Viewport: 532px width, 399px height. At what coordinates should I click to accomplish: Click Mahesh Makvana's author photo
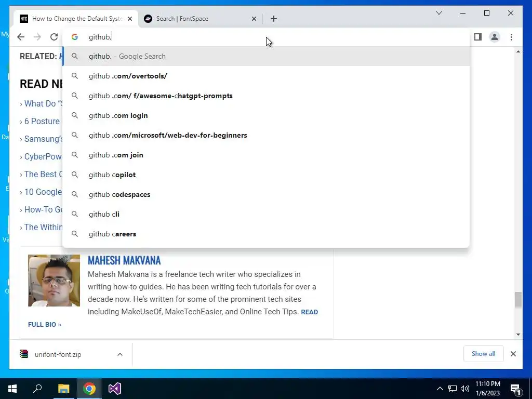point(54,281)
